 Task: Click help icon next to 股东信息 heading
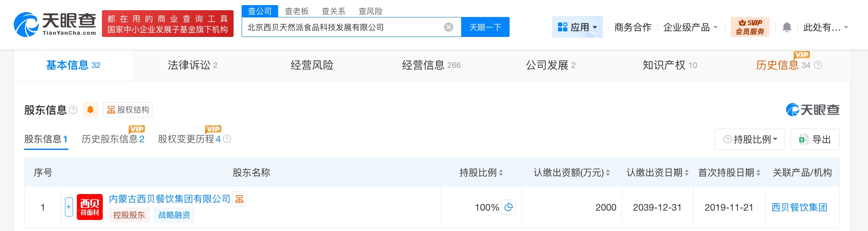73,110
